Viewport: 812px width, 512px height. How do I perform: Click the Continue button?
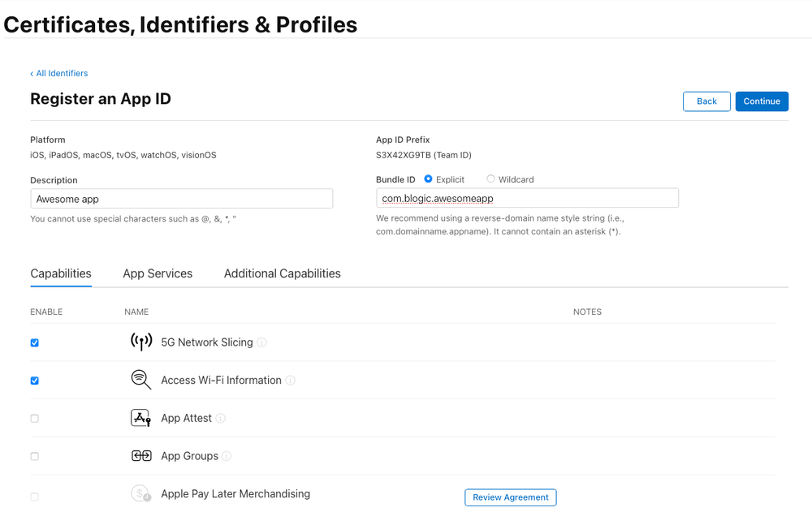point(762,101)
